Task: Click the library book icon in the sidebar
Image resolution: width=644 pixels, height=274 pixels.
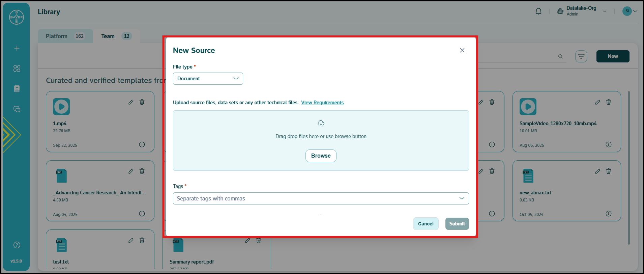Action: 17,89
